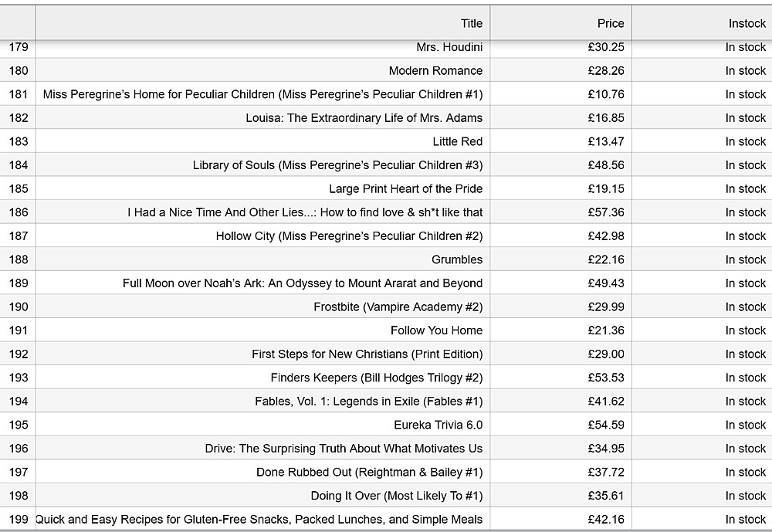Select the Little Red title cell
This screenshot has width=772, height=532.
[x=457, y=141]
